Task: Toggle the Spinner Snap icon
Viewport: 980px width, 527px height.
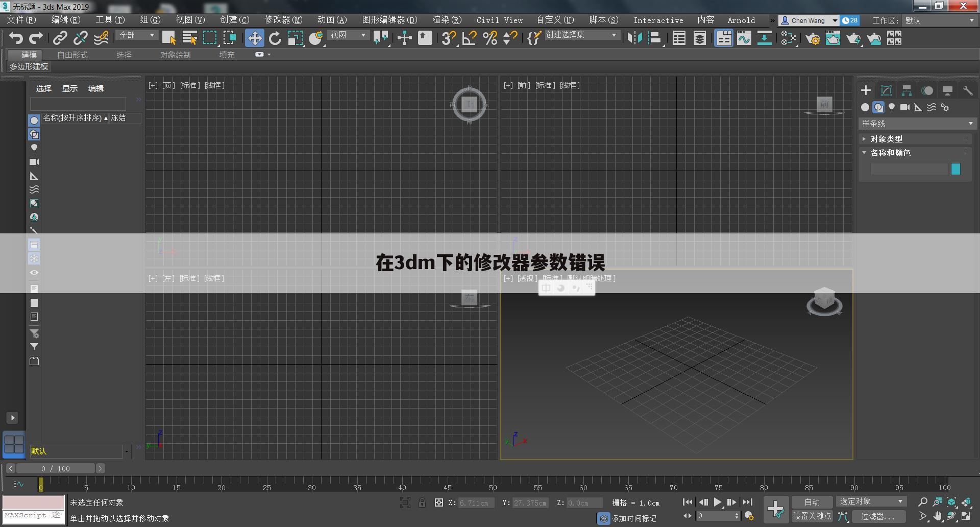Action: pos(510,38)
